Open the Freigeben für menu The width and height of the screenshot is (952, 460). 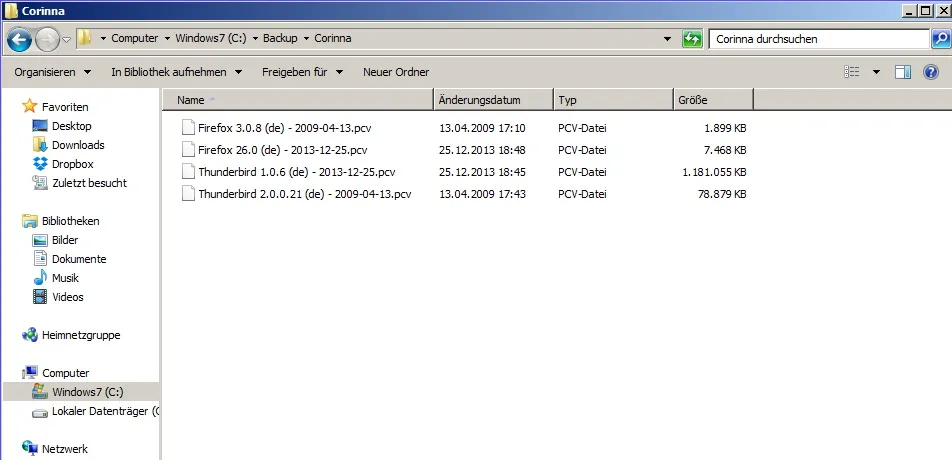[302, 72]
